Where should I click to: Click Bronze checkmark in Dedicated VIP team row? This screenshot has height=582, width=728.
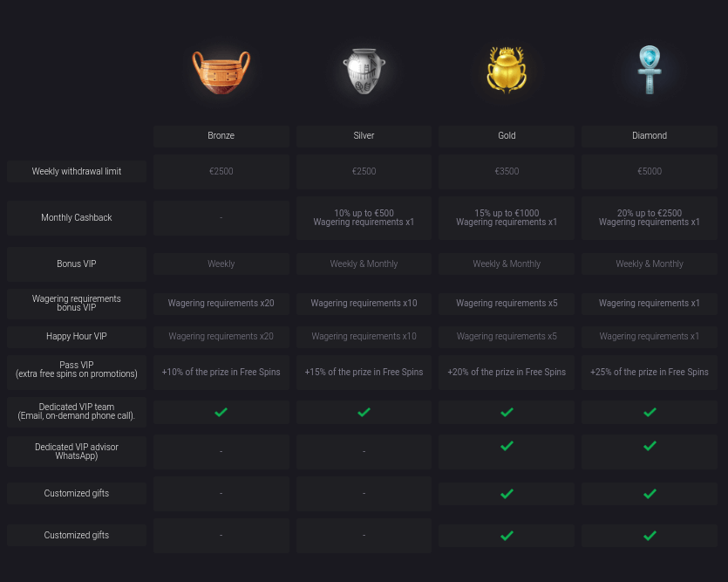[221, 412]
